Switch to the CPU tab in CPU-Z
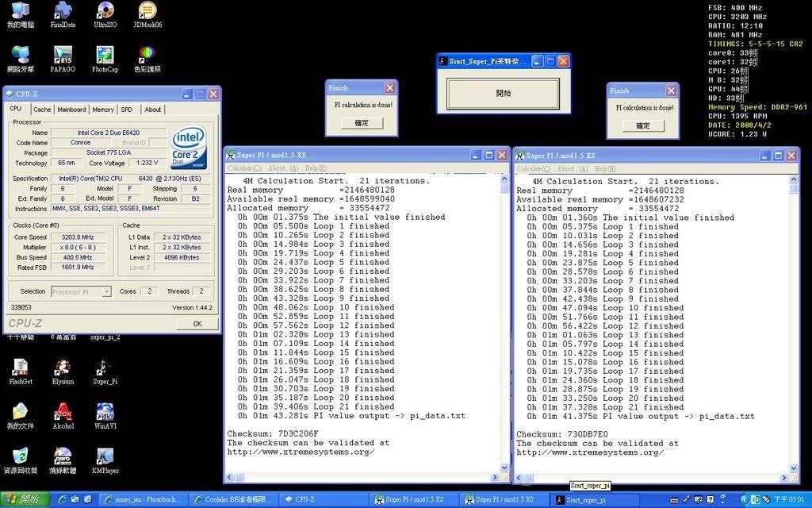This screenshot has height=508, width=812. [x=16, y=109]
